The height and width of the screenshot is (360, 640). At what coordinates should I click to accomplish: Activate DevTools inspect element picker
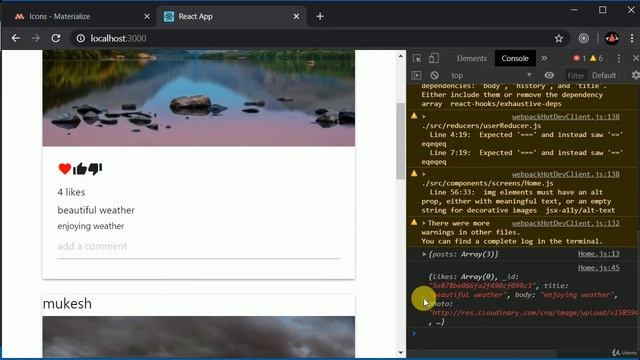[417, 58]
